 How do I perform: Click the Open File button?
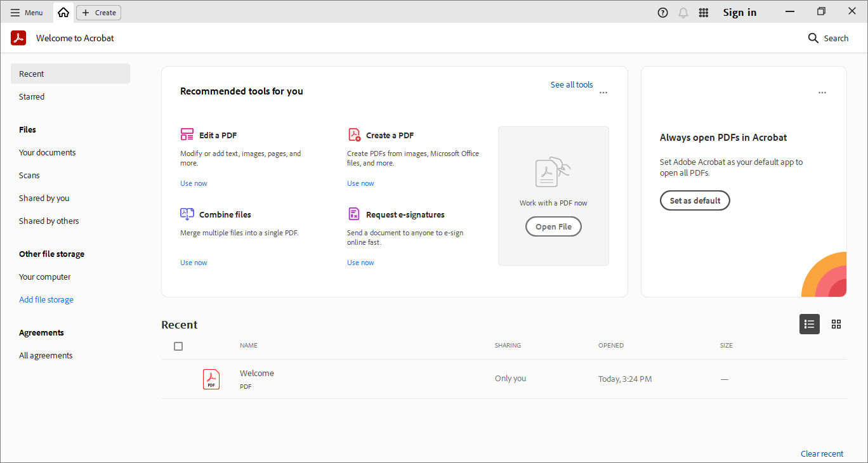tap(553, 226)
